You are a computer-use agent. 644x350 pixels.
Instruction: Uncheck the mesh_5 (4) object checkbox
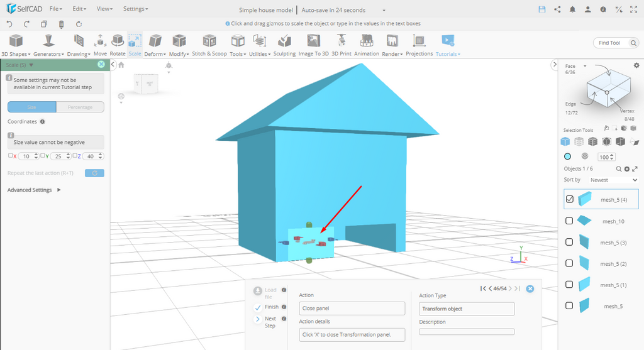coord(570,199)
